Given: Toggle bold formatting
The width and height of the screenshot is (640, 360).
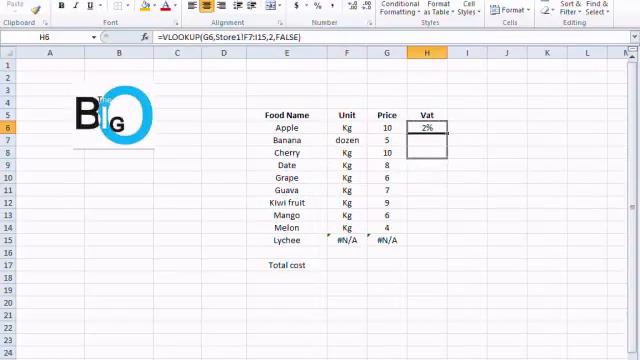Looking at the screenshot, I should (x=61, y=5).
